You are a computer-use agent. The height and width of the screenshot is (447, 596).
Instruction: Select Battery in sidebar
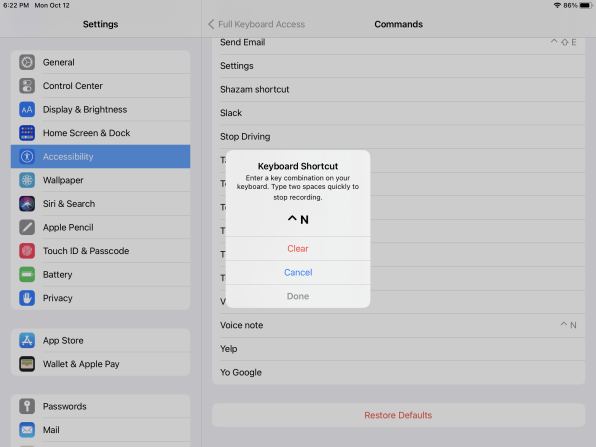pos(100,274)
